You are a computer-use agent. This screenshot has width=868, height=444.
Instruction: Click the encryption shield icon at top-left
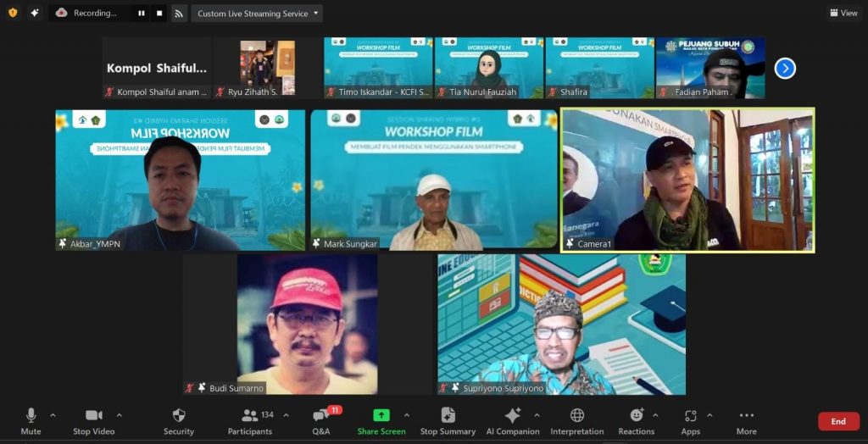(x=13, y=13)
